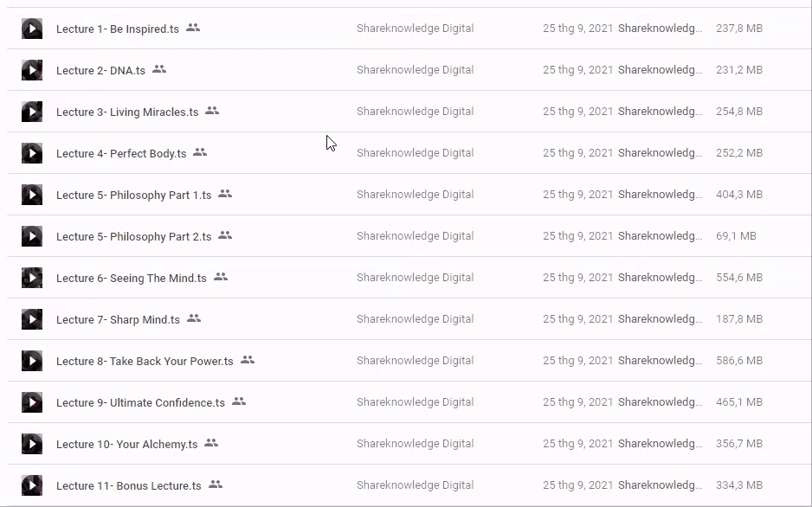Click owner Shareknowledge Digital on Lecture 3 row
The height and width of the screenshot is (507, 812).
(415, 112)
